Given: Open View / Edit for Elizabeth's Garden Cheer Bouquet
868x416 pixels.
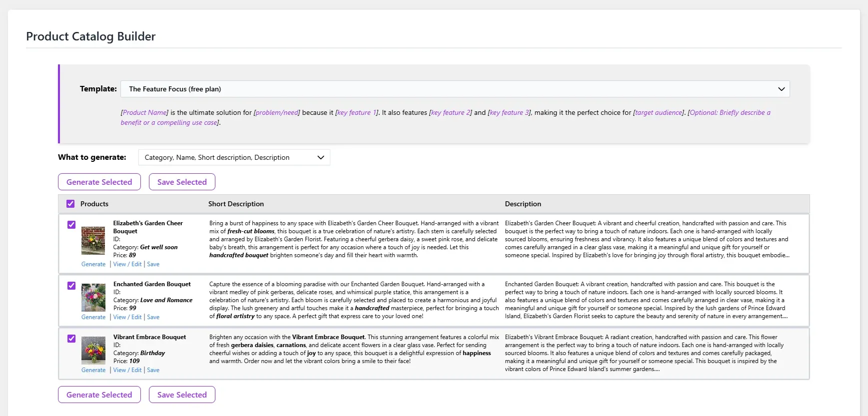Looking at the screenshot, I should coord(127,264).
